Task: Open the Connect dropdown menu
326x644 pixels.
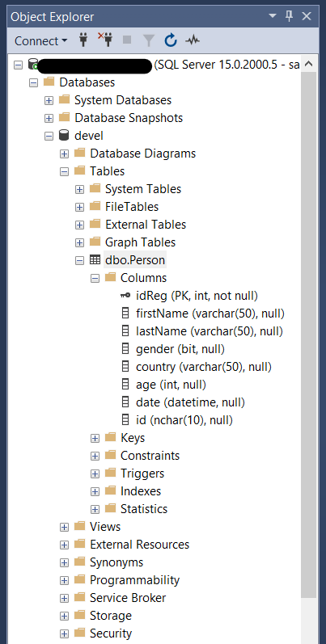Action: point(40,40)
